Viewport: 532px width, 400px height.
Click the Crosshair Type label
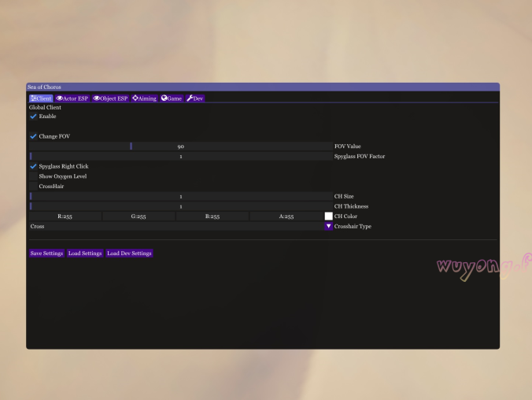tap(353, 226)
